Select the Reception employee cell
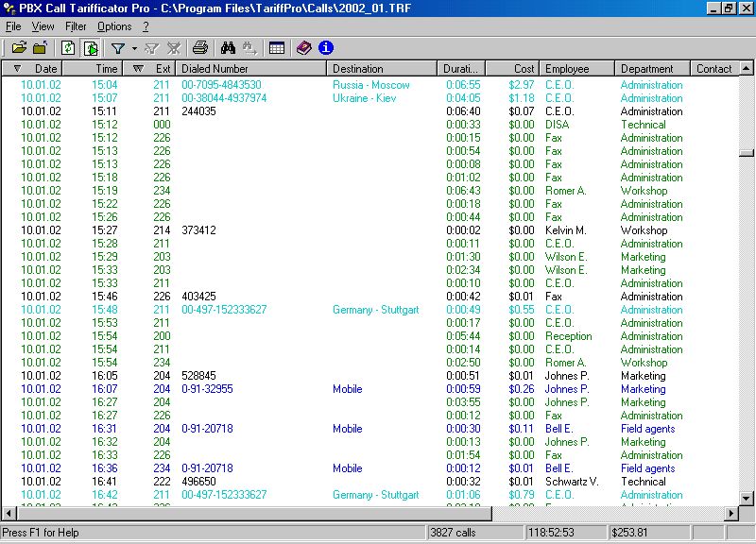This screenshot has width=756, height=544. (569, 336)
